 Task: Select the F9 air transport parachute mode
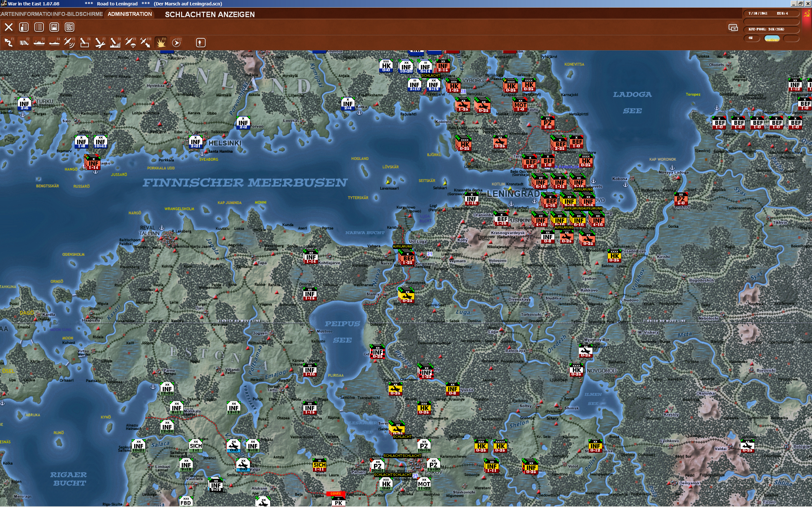[x=130, y=42]
